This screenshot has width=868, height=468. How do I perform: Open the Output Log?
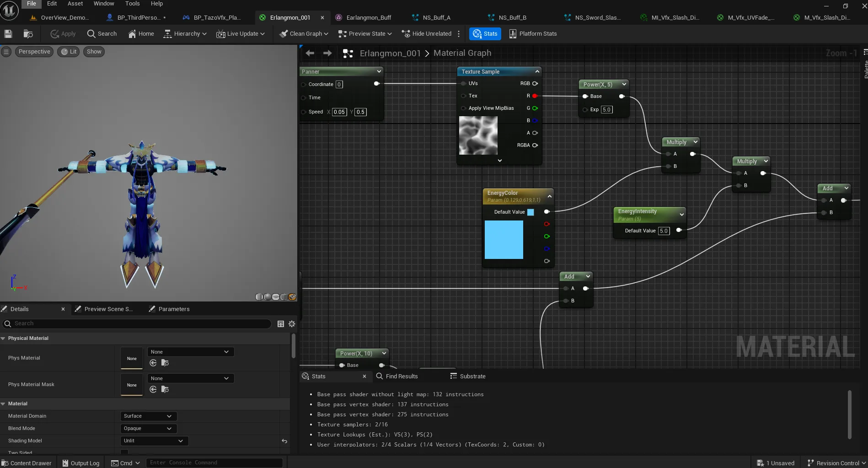pyautogui.click(x=80, y=463)
